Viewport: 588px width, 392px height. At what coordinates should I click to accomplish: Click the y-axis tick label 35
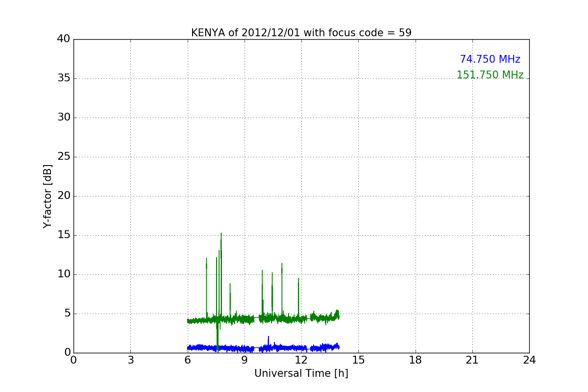coord(64,78)
